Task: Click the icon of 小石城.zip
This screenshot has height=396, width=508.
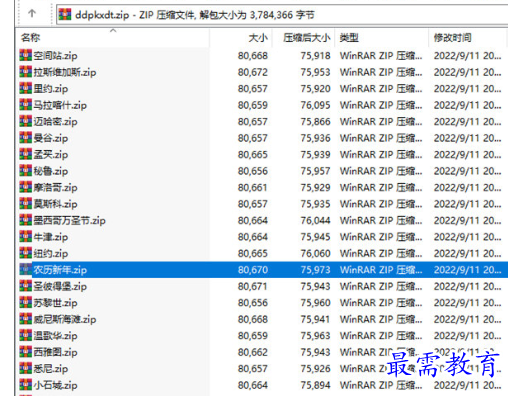Action: tap(26, 385)
